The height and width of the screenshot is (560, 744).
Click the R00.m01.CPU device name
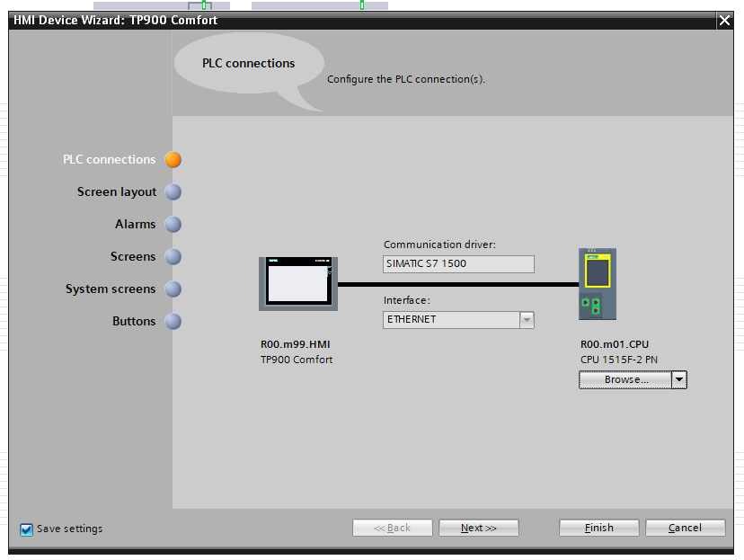[615, 344]
